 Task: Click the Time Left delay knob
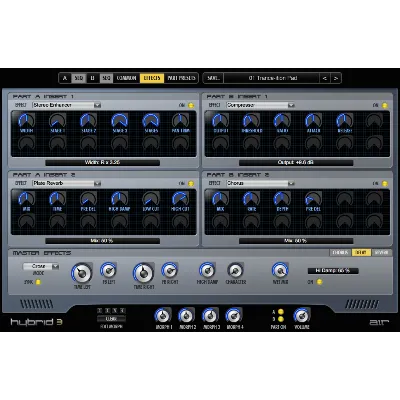pos(82,273)
